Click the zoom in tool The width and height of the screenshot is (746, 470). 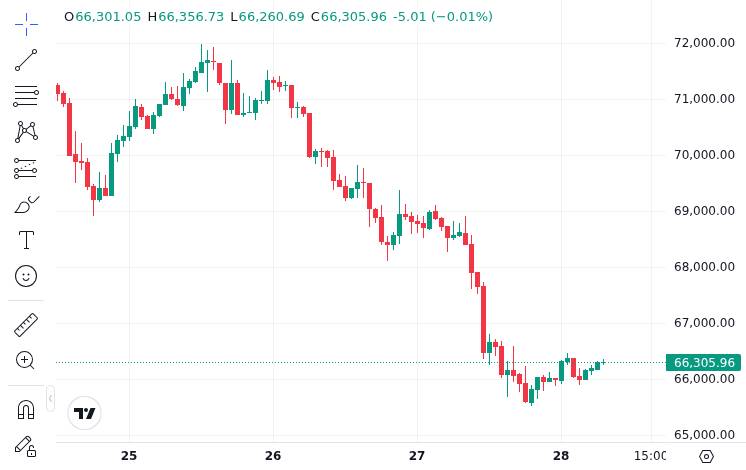click(x=26, y=360)
